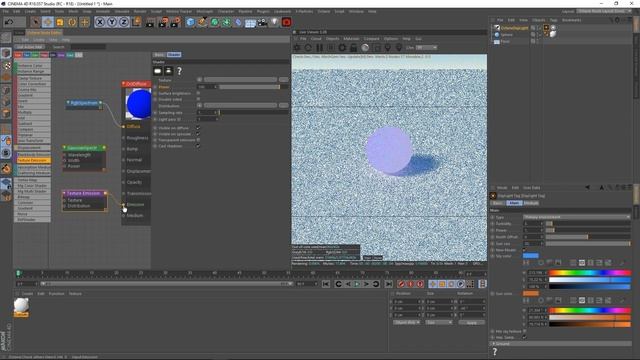Choose Blackbody Emission in node list

pyautogui.click(x=33, y=155)
